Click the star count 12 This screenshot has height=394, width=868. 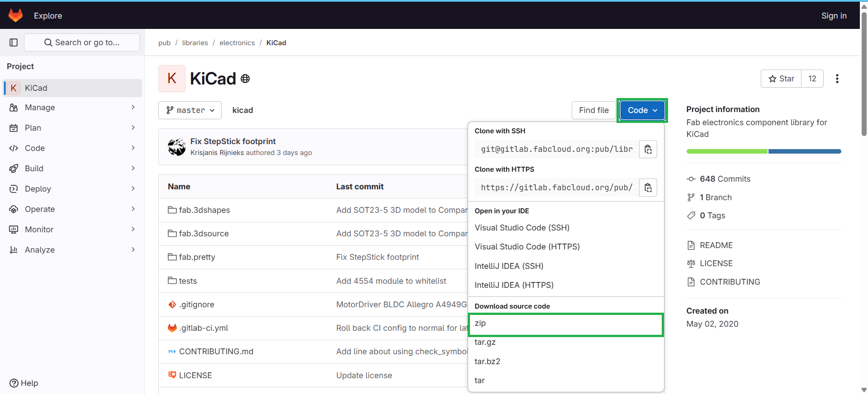(x=812, y=79)
